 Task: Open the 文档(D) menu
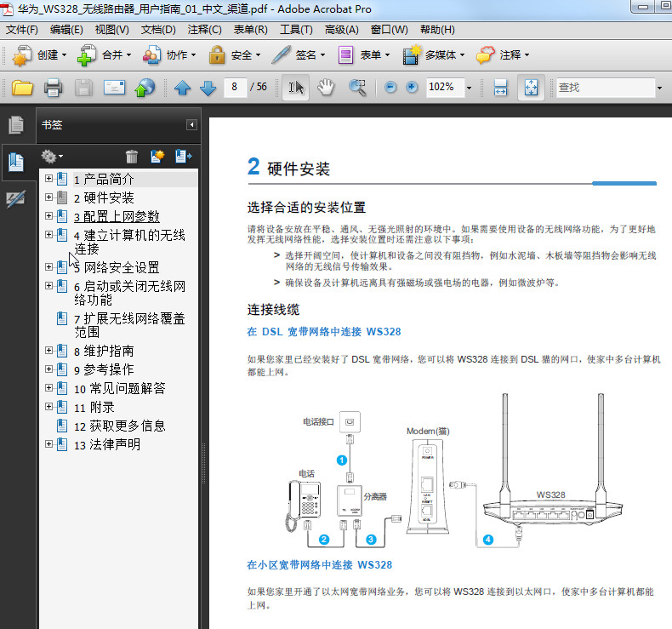(158, 30)
